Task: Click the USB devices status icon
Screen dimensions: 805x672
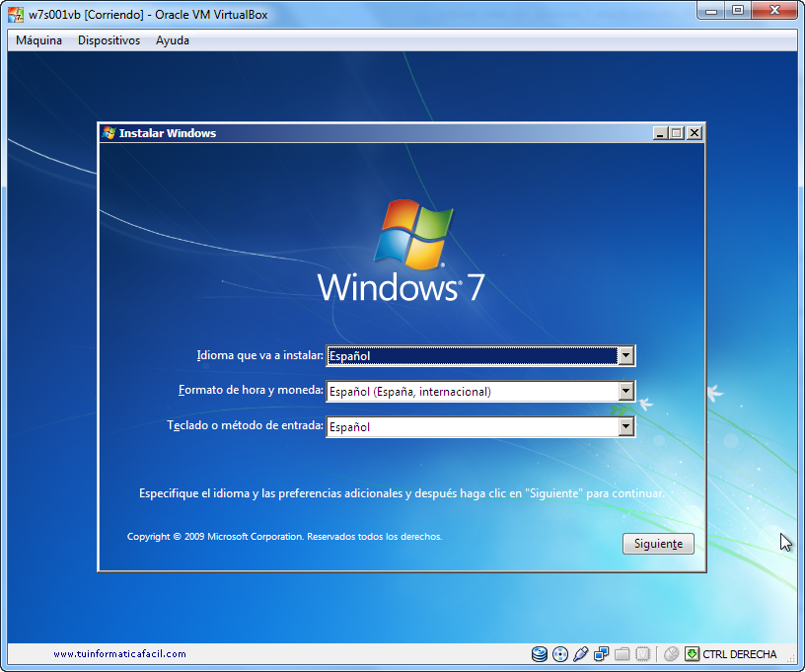Action: click(581, 654)
